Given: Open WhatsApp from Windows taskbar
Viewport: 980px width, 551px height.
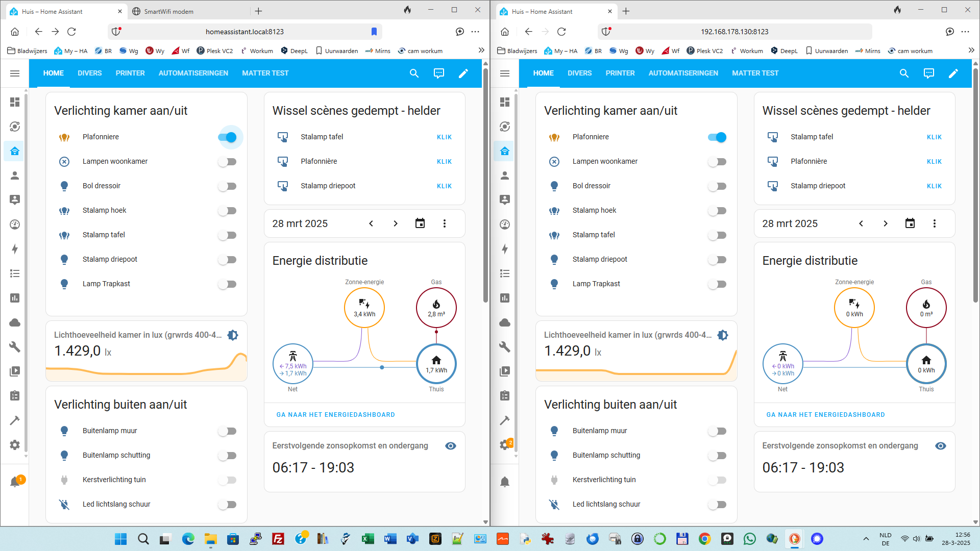Looking at the screenshot, I should point(749,539).
